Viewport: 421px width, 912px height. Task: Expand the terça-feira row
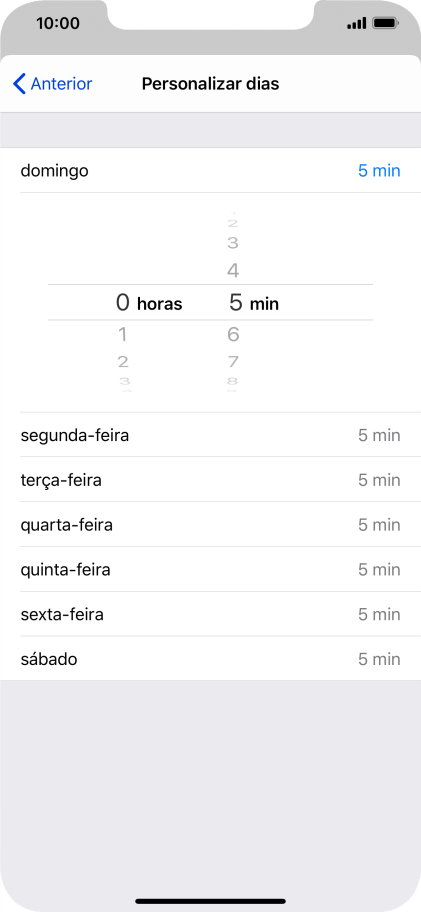click(210, 480)
